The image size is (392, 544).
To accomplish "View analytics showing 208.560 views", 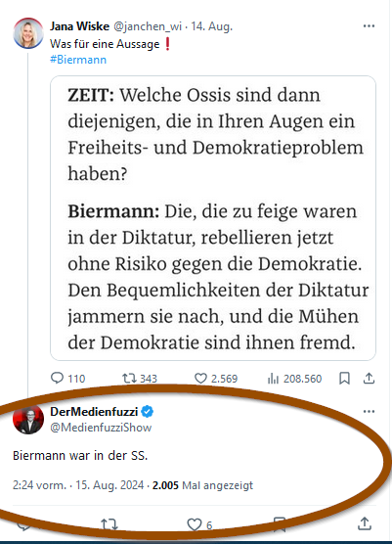I will 294,379.
